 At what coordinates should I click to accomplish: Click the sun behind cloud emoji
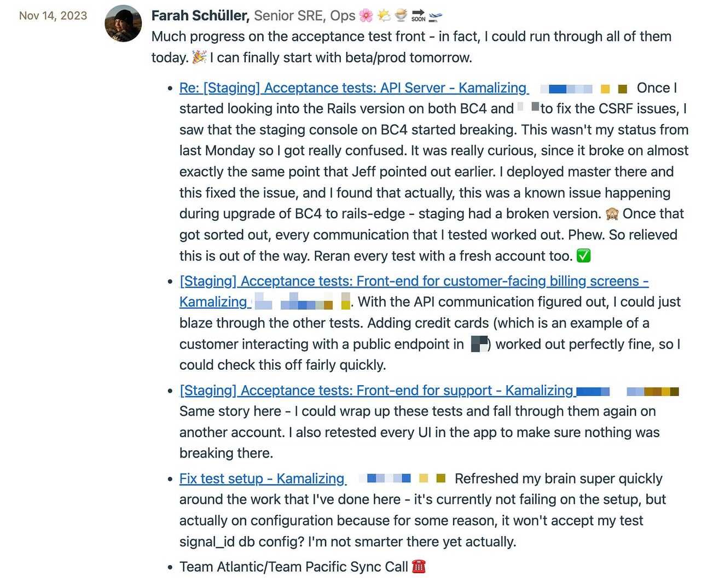coord(384,16)
